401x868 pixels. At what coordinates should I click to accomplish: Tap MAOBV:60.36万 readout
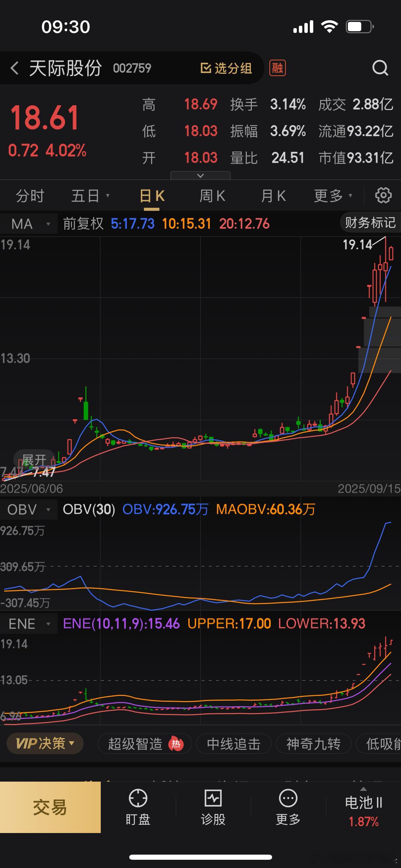tap(266, 509)
